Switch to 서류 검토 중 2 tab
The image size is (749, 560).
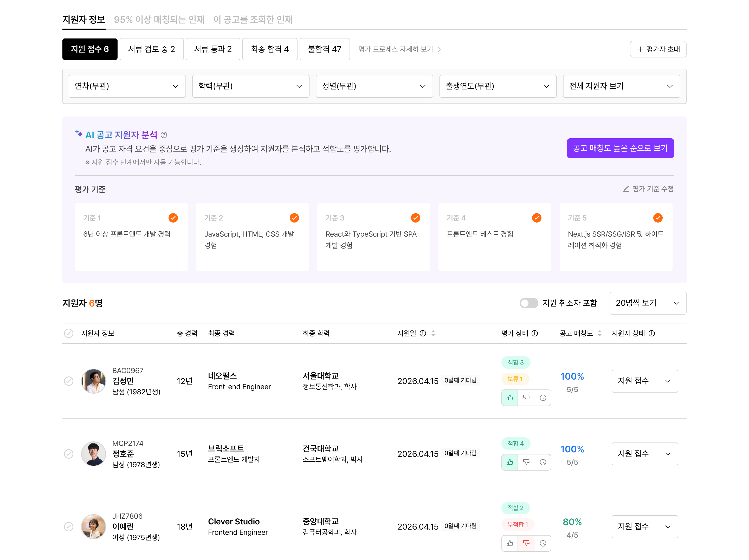(x=151, y=49)
